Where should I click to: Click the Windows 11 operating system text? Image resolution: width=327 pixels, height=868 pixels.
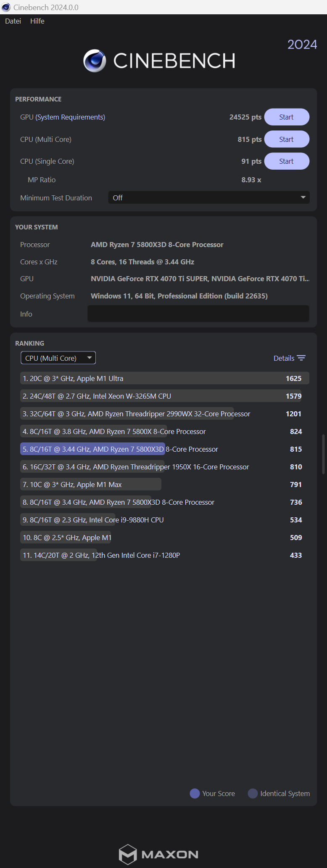pos(179,296)
